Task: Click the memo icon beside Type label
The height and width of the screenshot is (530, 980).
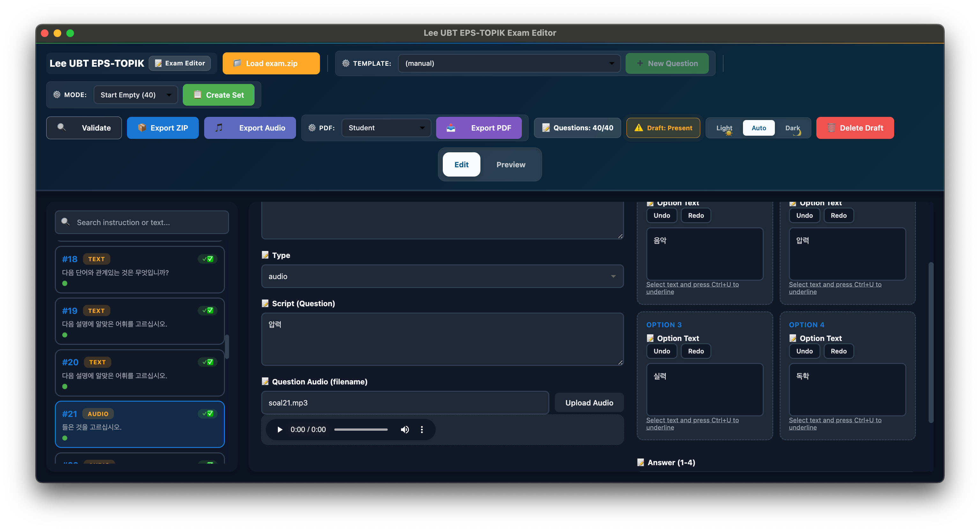Action: [x=265, y=255]
